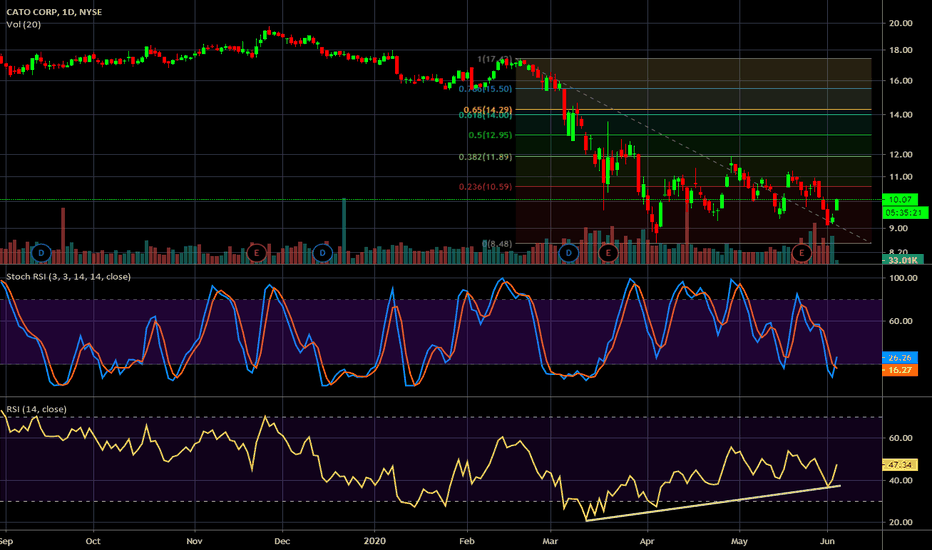Viewport: 932px width, 550px height.
Task: Click the 100.00 Stoch RSI axis label
Action: coord(902,278)
